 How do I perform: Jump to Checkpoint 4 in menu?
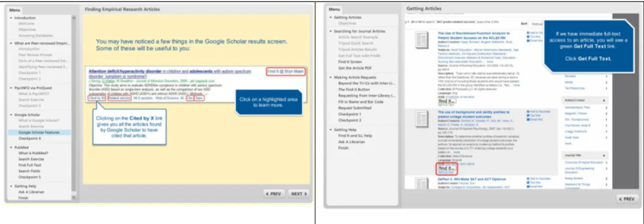30,138
